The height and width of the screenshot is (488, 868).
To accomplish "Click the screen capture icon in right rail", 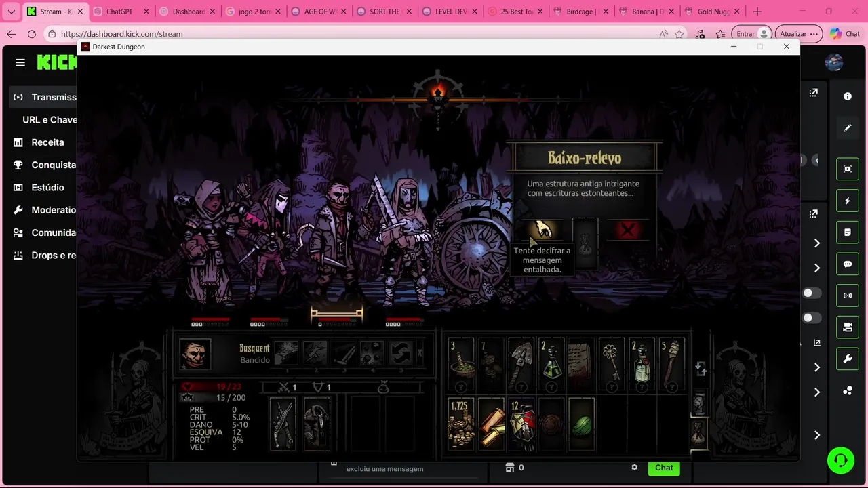I will pyautogui.click(x=847, y=169).
